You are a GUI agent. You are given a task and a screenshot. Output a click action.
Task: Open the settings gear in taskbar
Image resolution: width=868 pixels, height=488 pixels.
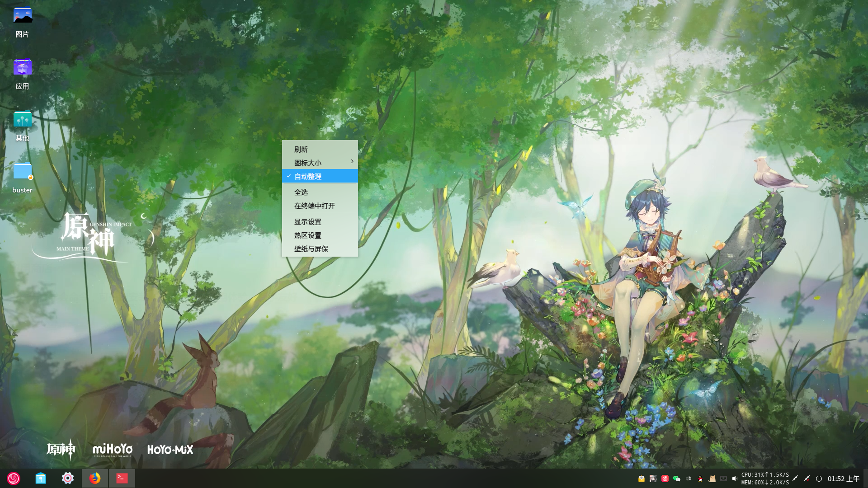click(68, 478)
